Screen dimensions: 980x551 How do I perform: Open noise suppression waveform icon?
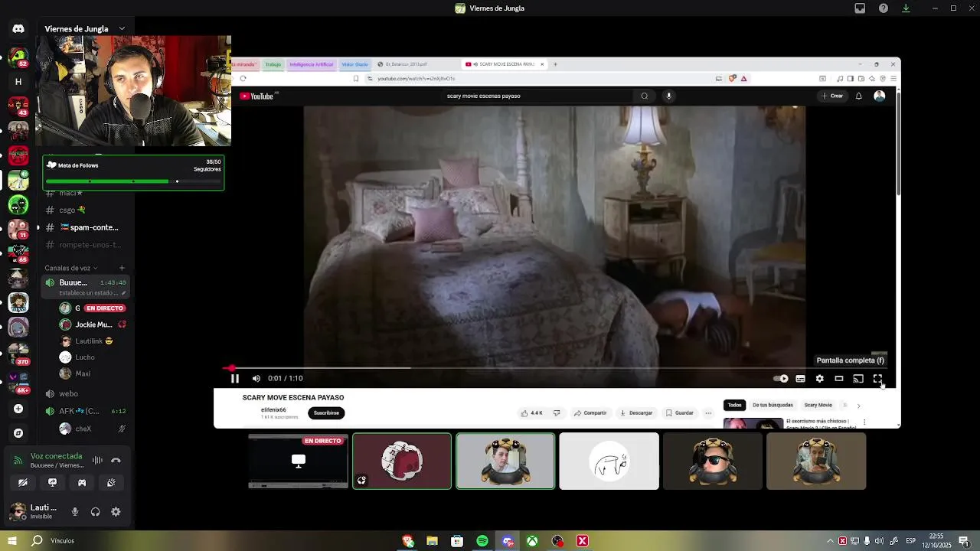click(97, 460)
